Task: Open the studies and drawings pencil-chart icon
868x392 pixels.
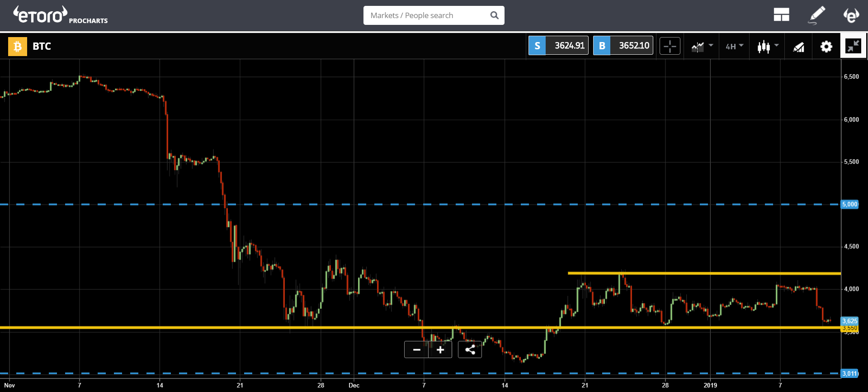Action: 798,47
